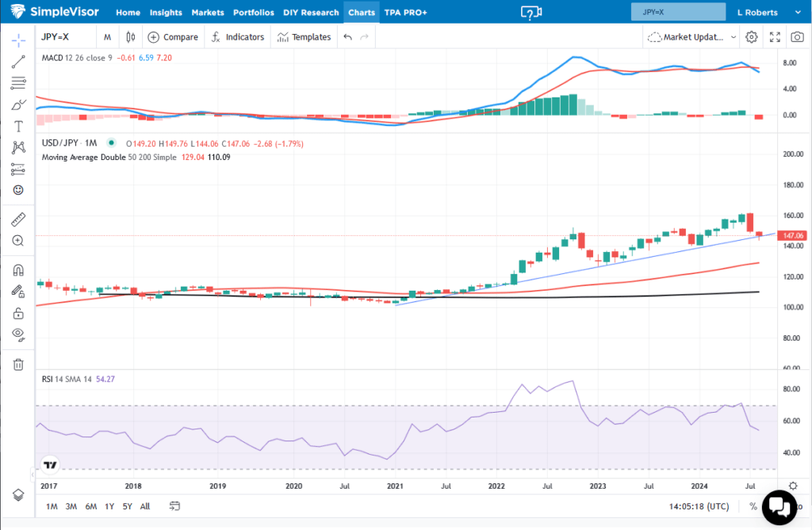This screenshot has height=530, width=812.
Task: Select the trend line drawing tool
Action: click(x=17, y=62)
